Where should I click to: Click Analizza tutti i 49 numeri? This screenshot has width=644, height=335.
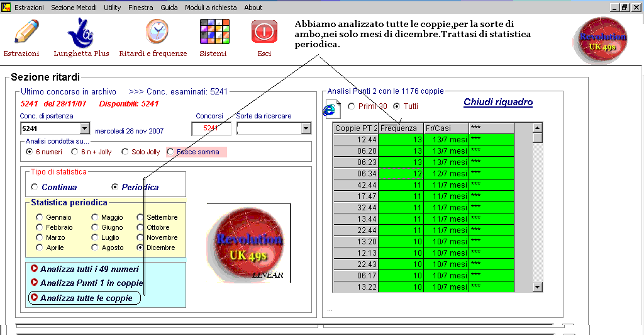click(x=89, y=269)
